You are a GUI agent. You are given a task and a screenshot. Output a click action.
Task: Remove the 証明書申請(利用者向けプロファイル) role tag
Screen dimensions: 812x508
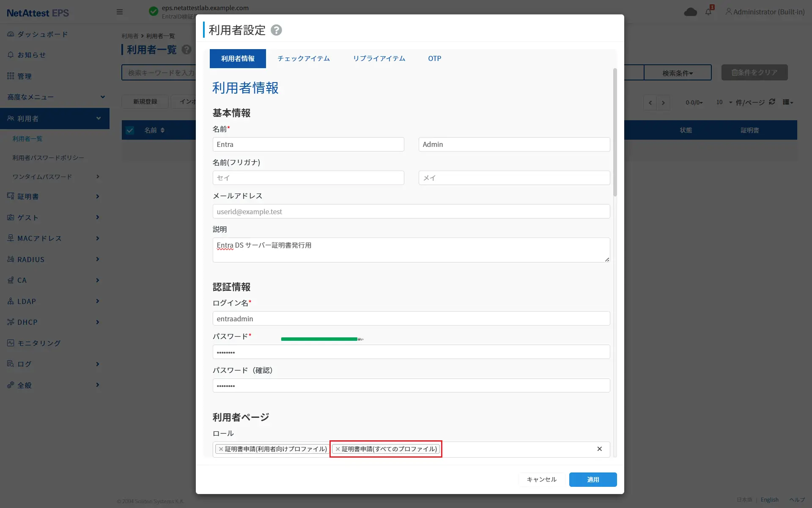(x=221, y=449)
